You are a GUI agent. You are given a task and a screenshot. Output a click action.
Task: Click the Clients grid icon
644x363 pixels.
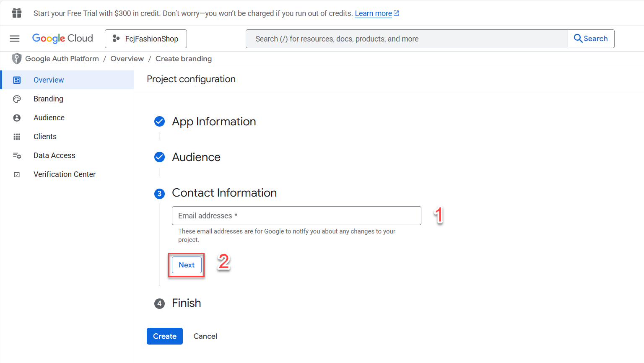tap(17, 137)
